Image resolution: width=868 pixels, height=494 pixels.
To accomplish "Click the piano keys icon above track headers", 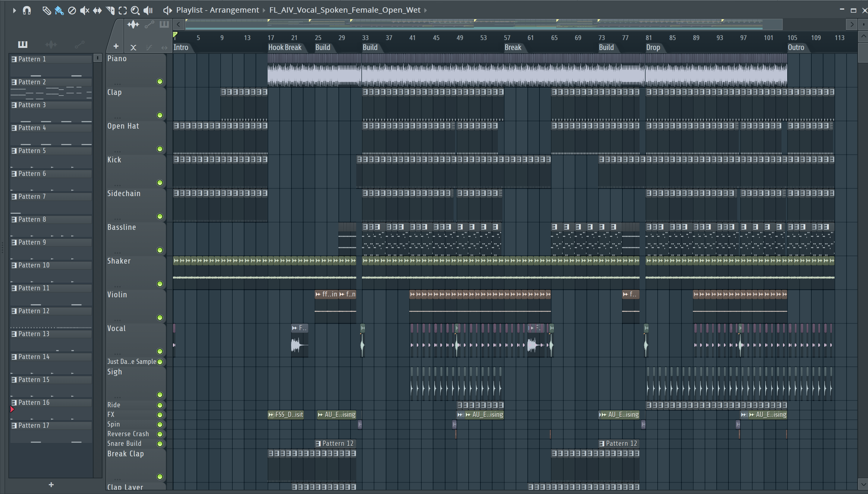I will 164,24.
